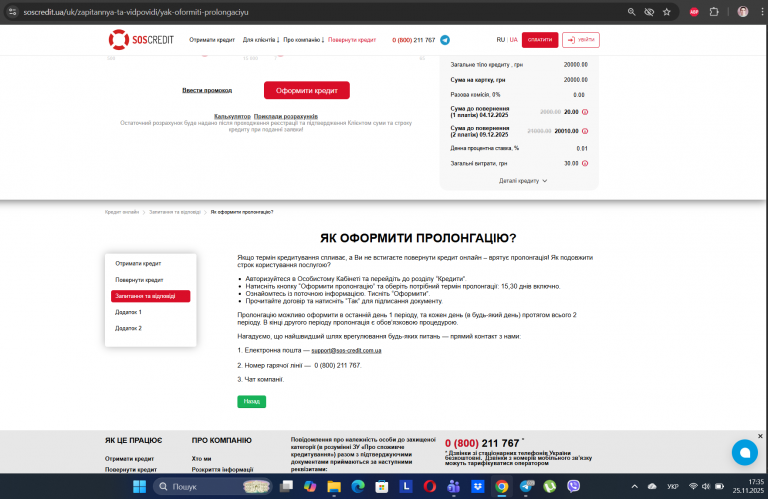Viewport: 768px width, 499px height.
Task: Open the volume control in system tray
Action: [x=706, y=486]
